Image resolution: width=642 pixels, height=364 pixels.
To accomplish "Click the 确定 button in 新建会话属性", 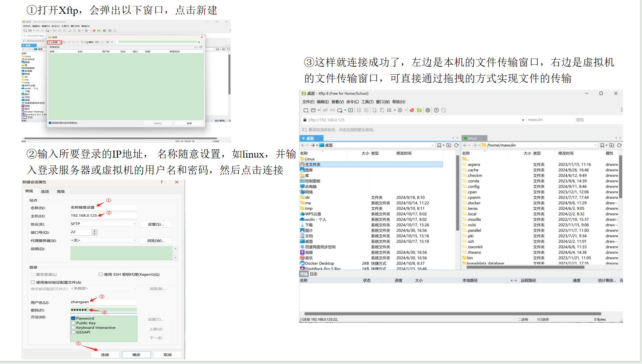I will point(136,355).
